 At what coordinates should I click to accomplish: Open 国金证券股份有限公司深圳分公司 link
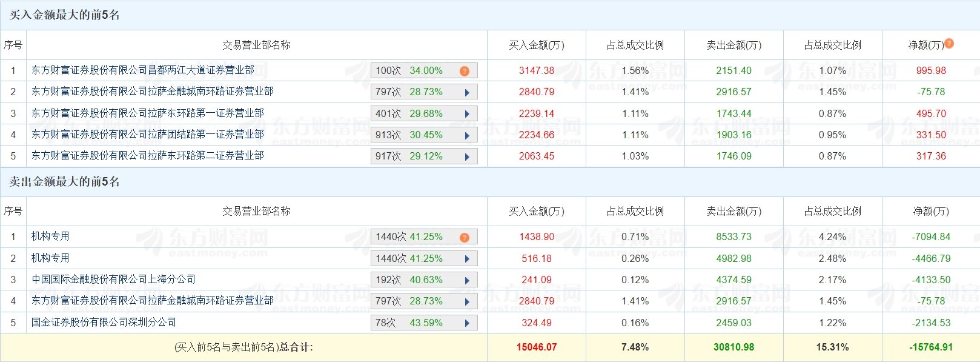click(x=104, y=323)
